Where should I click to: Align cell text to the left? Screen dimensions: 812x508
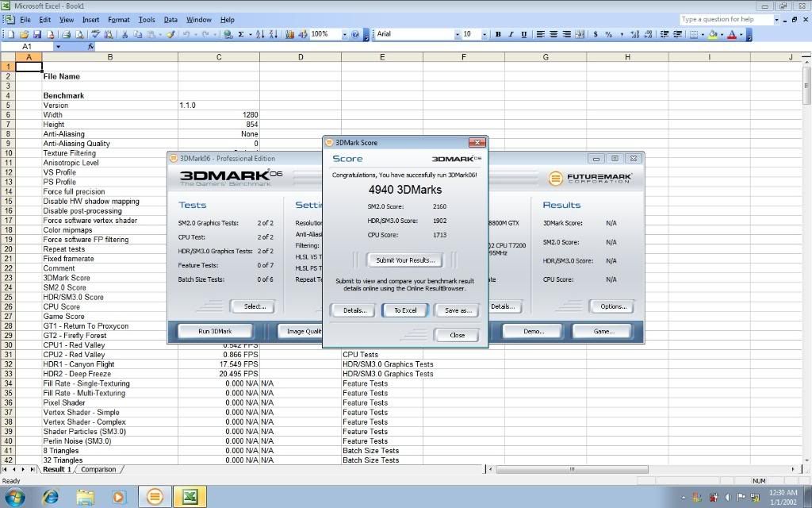point(540,34)
